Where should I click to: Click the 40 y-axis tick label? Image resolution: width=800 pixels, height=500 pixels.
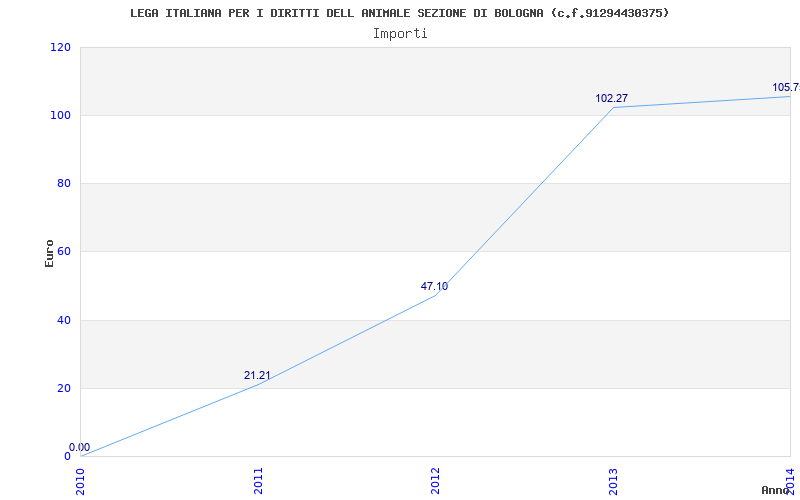click(64, 320)
